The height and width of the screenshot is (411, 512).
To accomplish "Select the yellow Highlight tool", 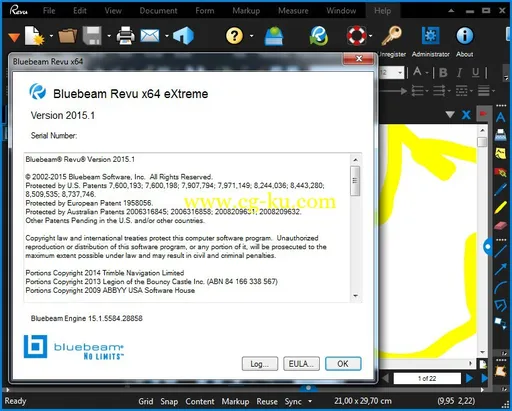I will (501, 207).
